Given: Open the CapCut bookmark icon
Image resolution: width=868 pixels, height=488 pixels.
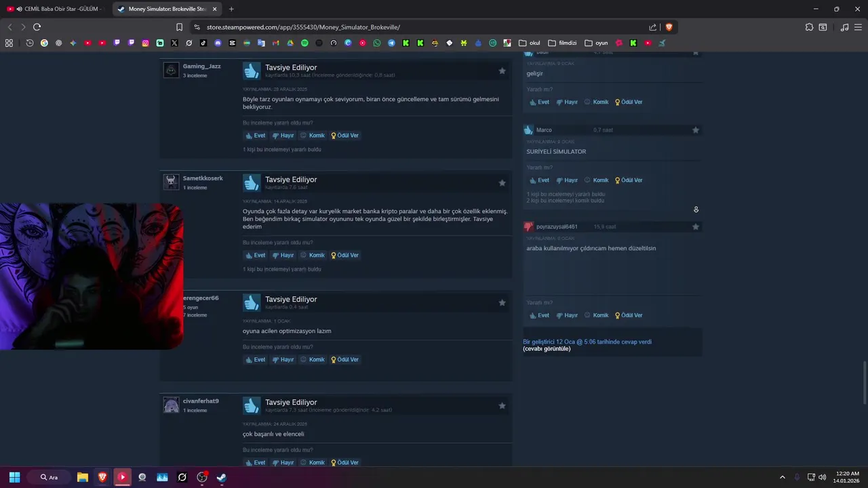Looking at the screenshot, I should 233,43.
